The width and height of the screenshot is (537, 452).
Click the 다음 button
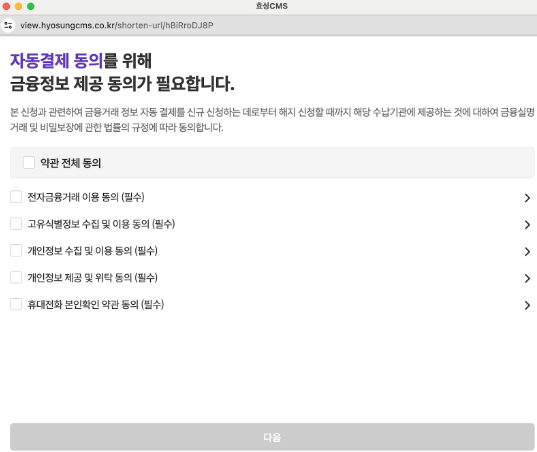(272, 437)
